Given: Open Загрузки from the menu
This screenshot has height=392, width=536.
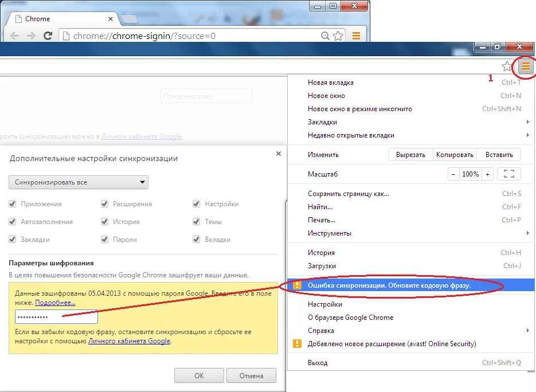Looking at the screenshot, I should [411, 265].
